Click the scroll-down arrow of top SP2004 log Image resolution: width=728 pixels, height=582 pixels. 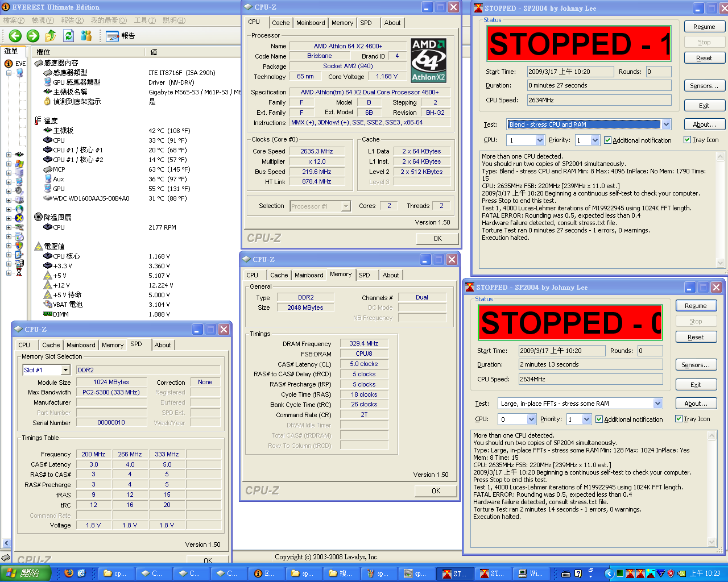[721, 263]
